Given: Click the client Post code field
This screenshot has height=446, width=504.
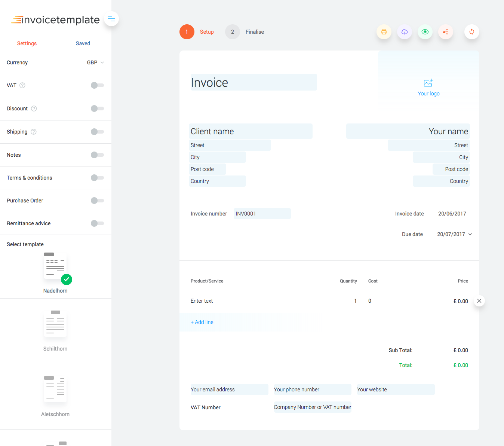Looking at the screenshot, I should point(208,169).
